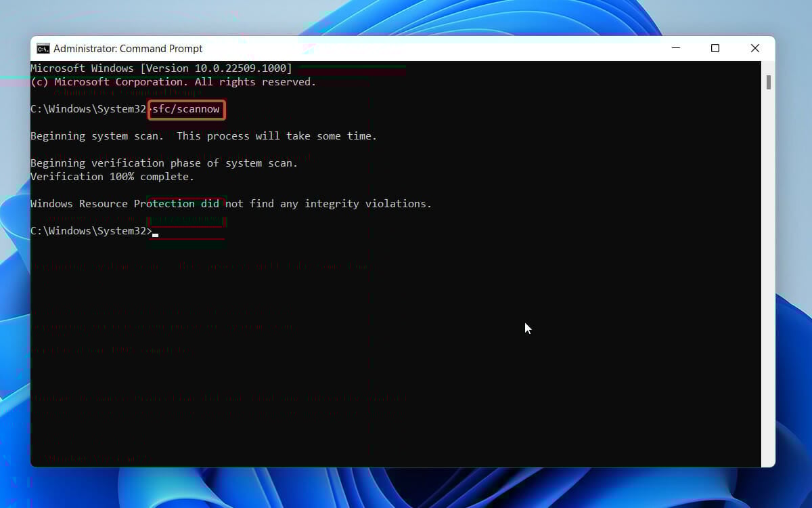This screenshot has height=508, width=812.
Task: Click 'Beginning verification phase of system scan.' line
Action: coord(164,163)
